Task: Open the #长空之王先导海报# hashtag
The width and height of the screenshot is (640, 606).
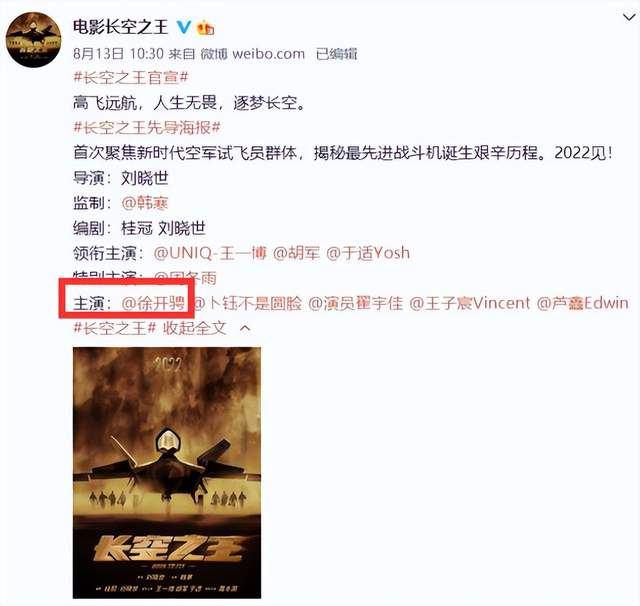Action: click(x=147, y=128)
